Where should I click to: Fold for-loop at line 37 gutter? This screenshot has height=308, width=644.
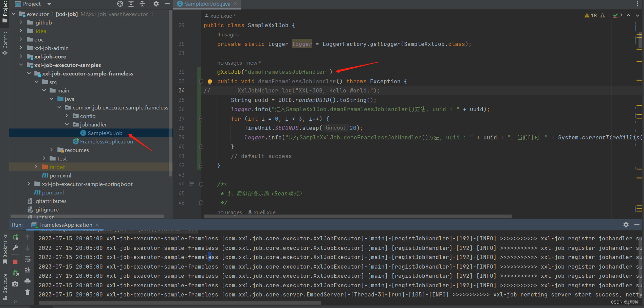[x=201, y=119]
